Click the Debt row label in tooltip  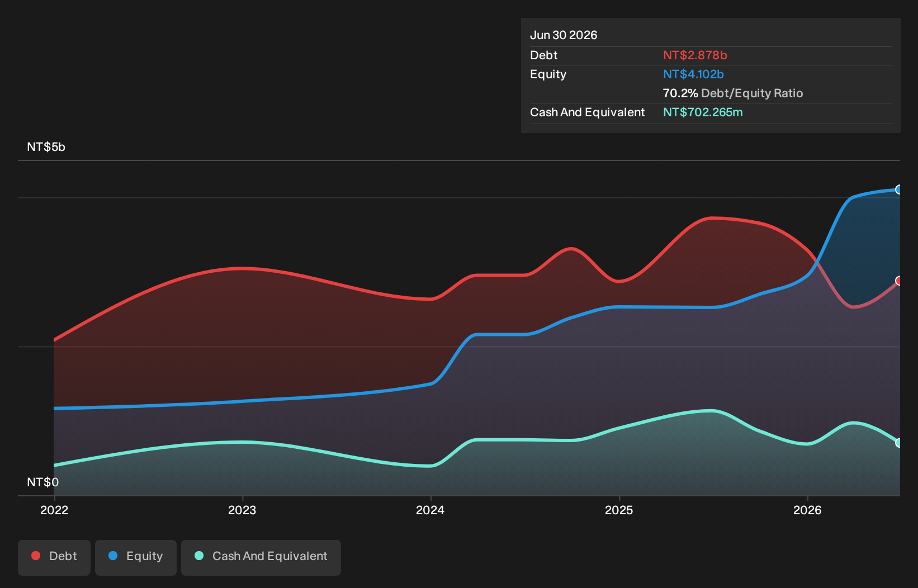tap(544, 55)
